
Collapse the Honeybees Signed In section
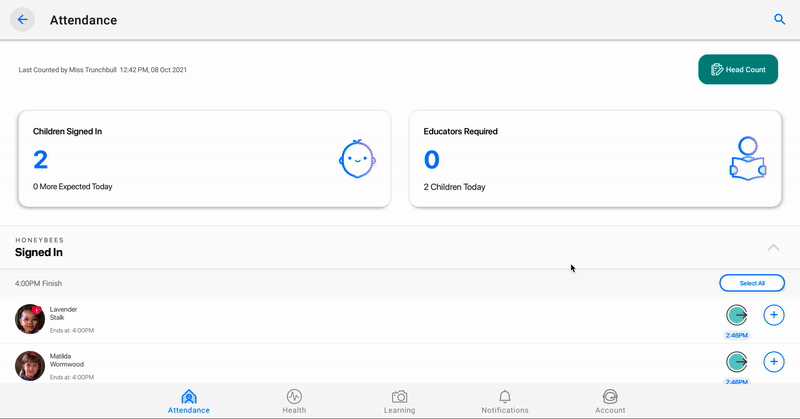pos(773,248)
